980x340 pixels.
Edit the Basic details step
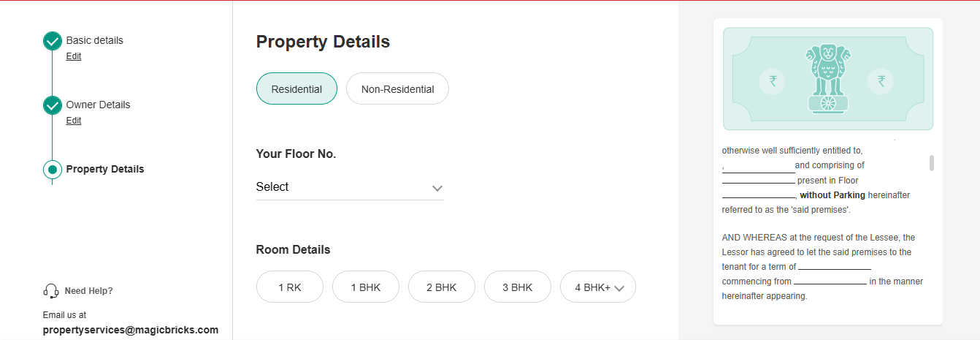[74, 56]
